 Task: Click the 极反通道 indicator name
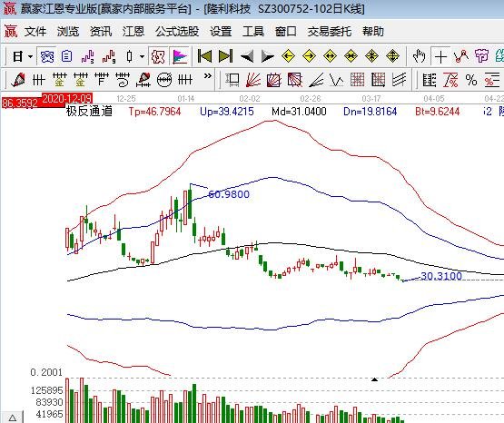click(89, 111)
